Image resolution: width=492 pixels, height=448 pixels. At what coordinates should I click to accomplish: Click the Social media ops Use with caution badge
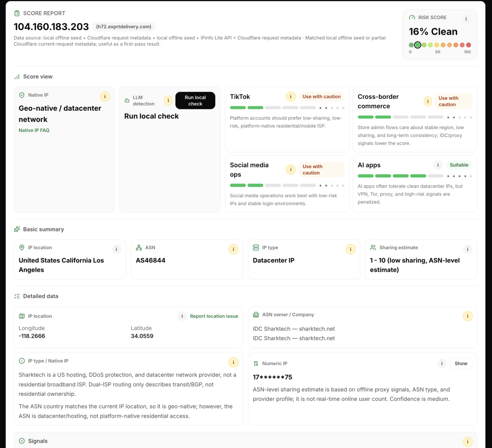pos(321,169)
